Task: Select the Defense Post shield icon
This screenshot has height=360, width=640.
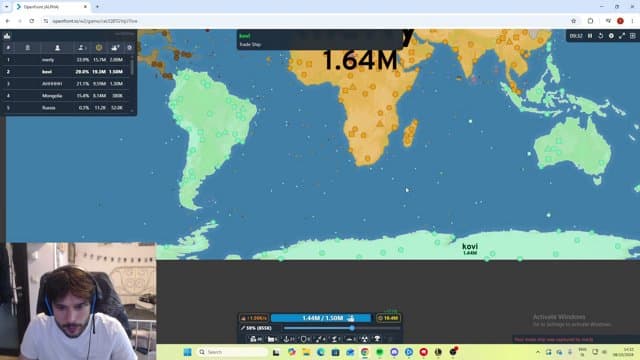Action: point(305,339)
